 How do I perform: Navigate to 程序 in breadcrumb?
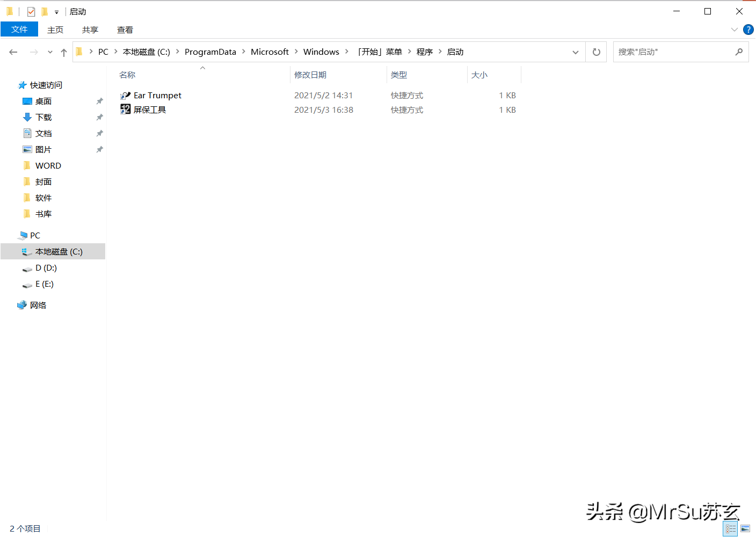coord(425,52)
